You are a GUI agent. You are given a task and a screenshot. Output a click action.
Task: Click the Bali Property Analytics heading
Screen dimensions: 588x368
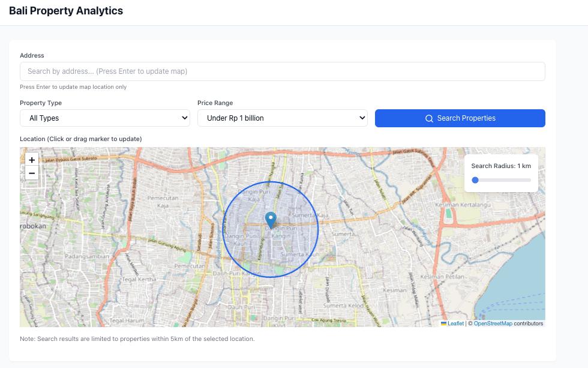[x=66, y=11]
